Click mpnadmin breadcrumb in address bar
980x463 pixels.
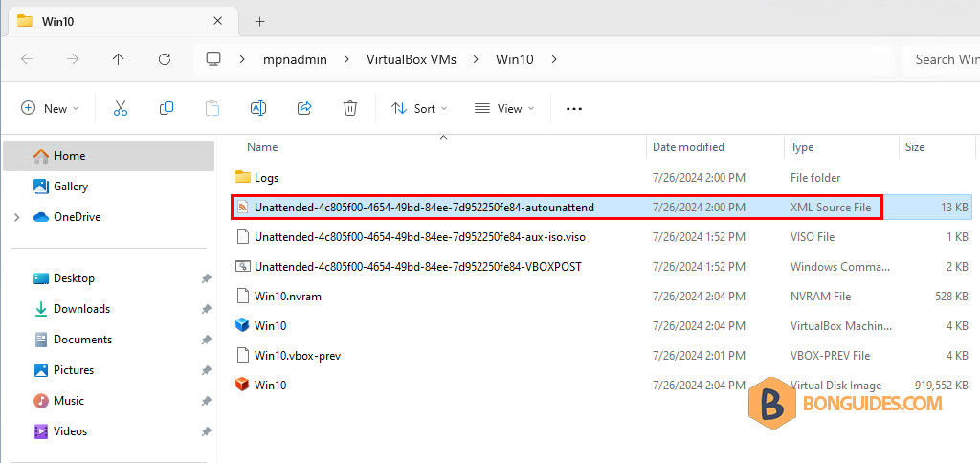click(x=295, y=59)
